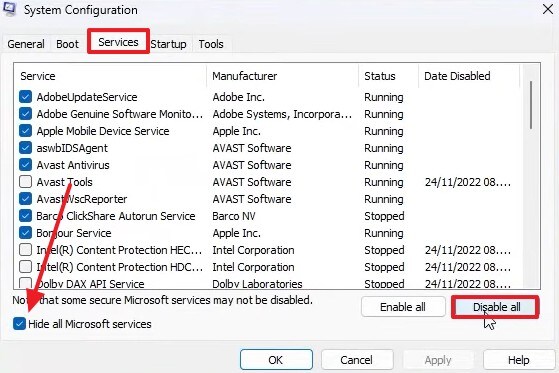Click Apple Inc. cell in Bonjour row
Viewport: 559px width, 373px height.
pyautogui.click(x=236, y=233)
